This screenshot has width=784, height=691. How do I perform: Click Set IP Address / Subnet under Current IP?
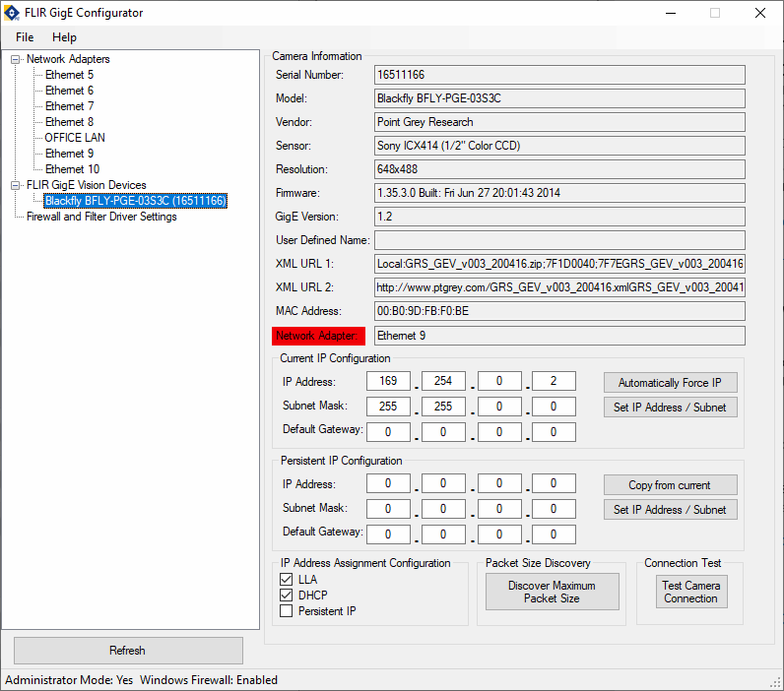[x=670, y=408]
